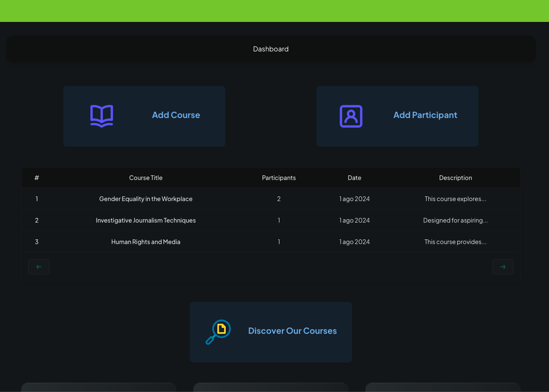The height and width of the screenshot is (392, 549).
Task: Click participant count for Investigative Journalism Techniques
Action: (279, 220)
